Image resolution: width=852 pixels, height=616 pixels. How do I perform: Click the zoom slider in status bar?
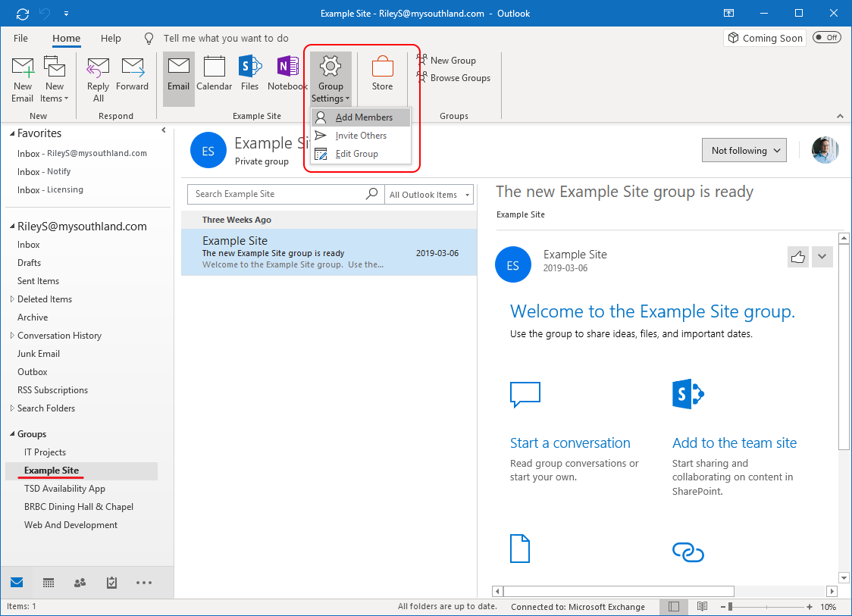coord(766,607)
